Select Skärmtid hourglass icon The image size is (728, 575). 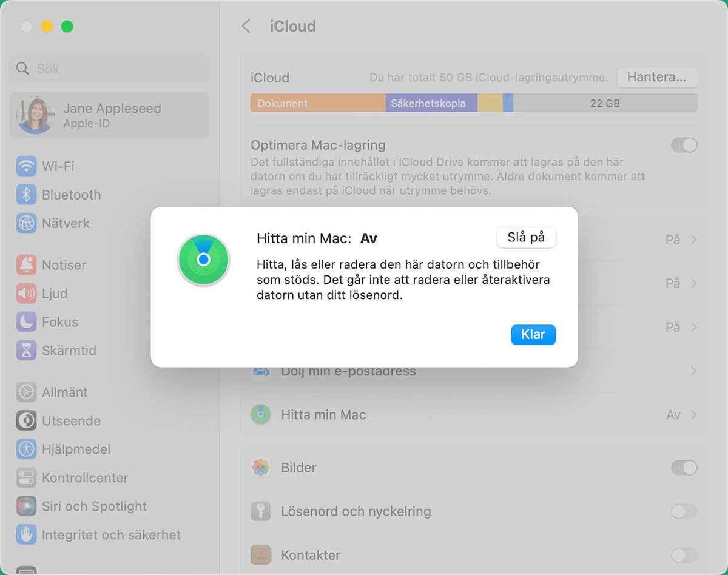[26, 351]
